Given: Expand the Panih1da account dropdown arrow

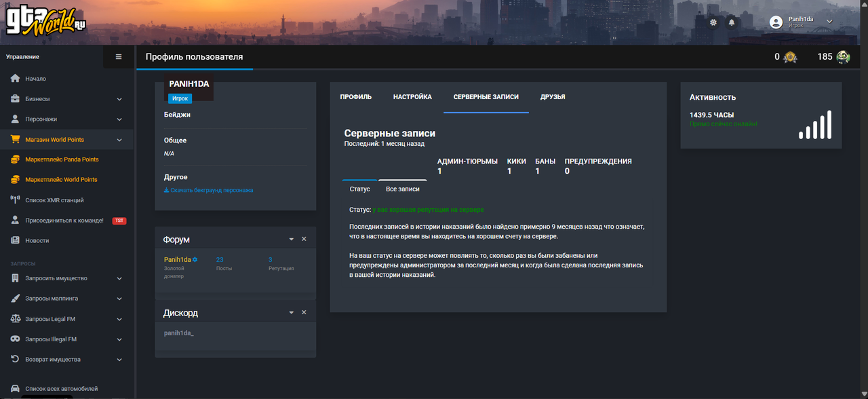Looking at the screenshot, I should tap(829, 22).
